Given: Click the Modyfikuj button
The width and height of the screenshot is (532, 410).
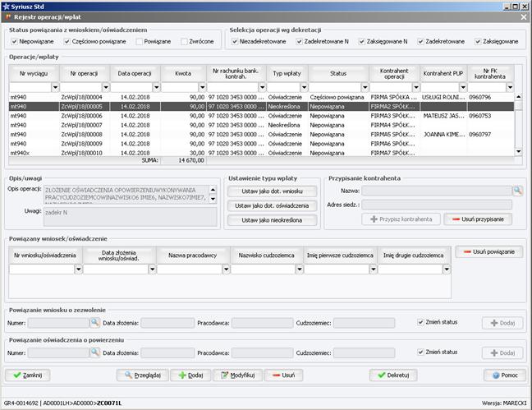Looking at the screenshot, I should tap(237, 375).
